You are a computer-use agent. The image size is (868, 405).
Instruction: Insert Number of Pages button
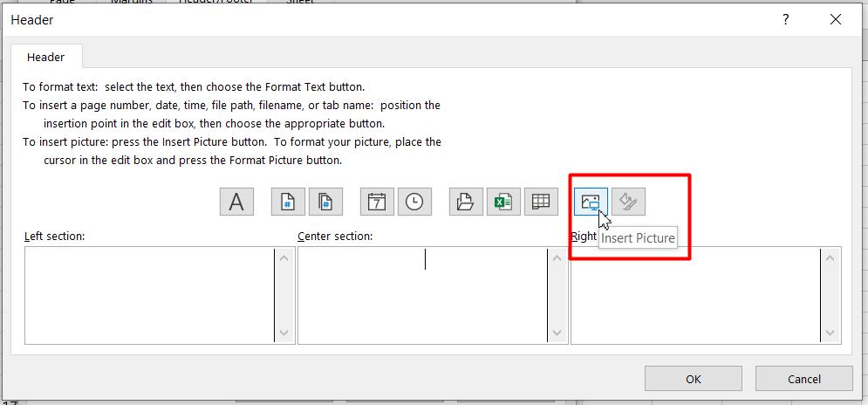point(325,202)
